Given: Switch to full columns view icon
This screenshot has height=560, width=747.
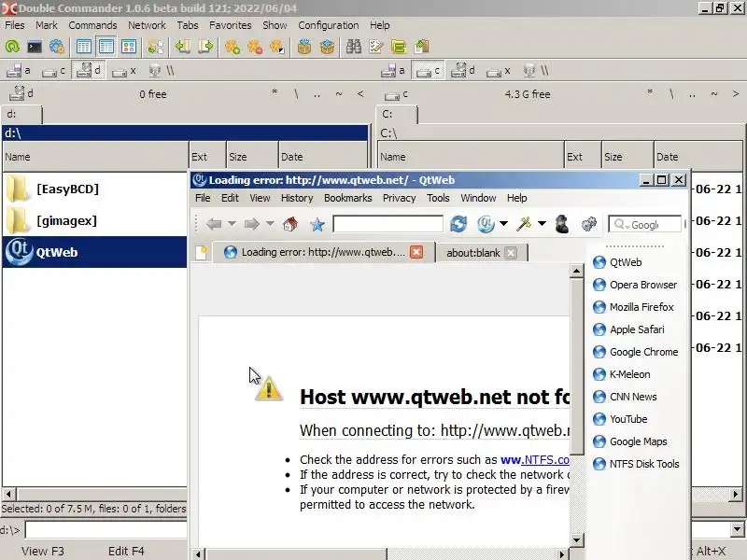Looking at the screenshot, I should (x=106, y=47).
